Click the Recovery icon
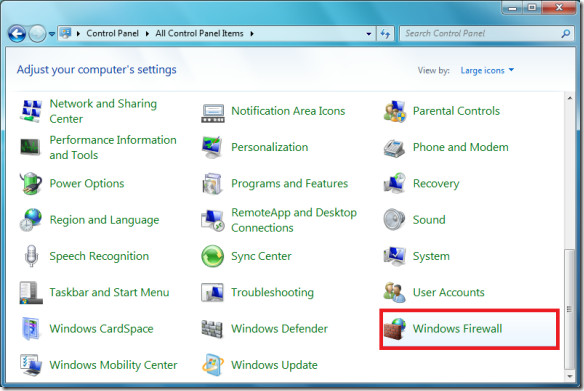The image size is (584, 391). tap(394, 183)
